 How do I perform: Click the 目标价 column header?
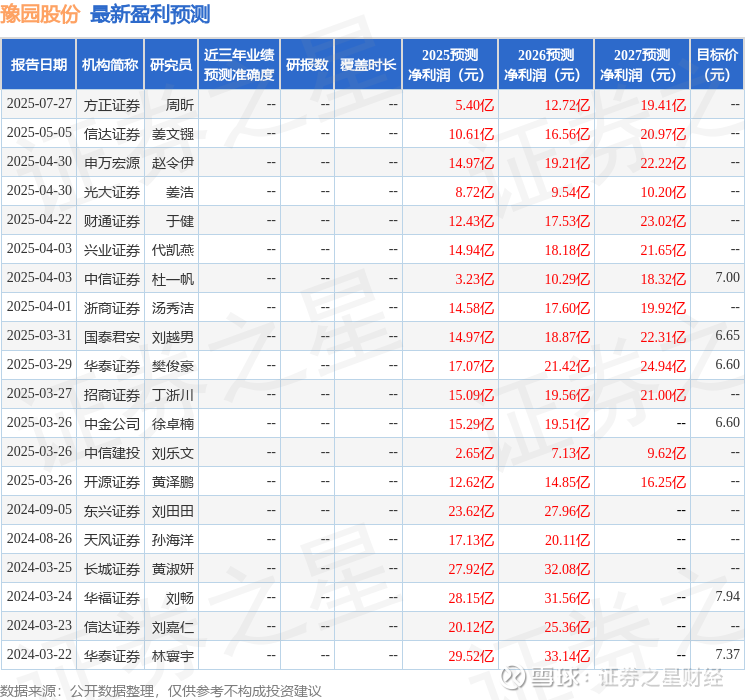(717, 65)
